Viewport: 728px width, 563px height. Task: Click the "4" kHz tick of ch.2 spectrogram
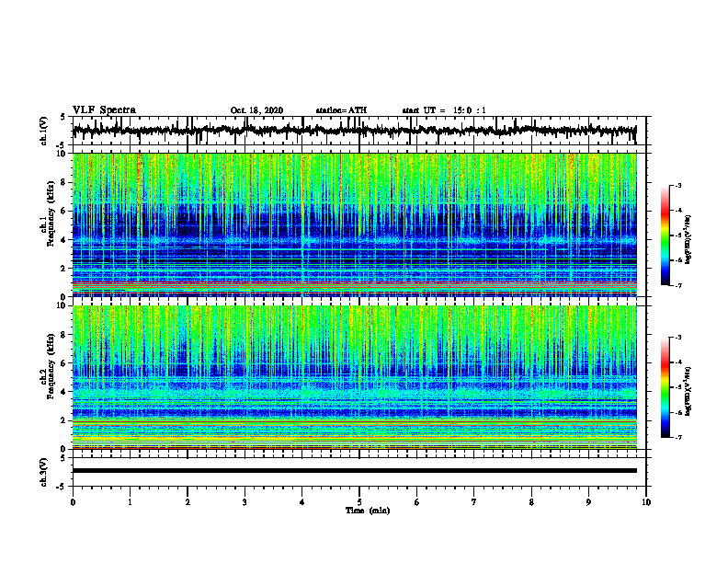tap(64, 392)
